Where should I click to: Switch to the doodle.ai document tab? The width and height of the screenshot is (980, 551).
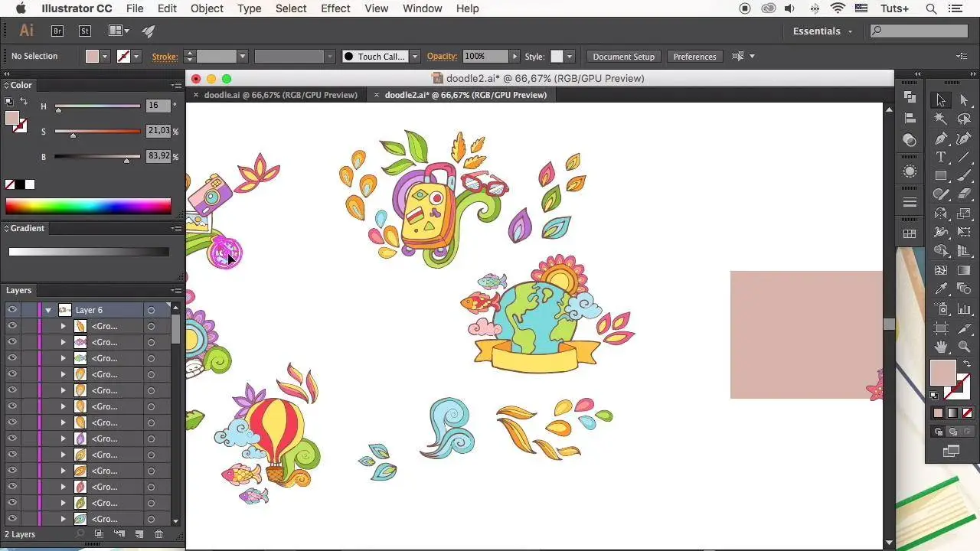(280, 95)
